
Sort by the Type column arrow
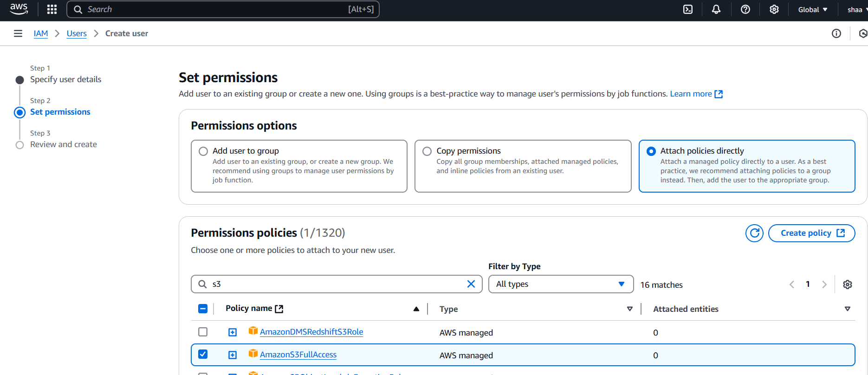pos(630,309)
